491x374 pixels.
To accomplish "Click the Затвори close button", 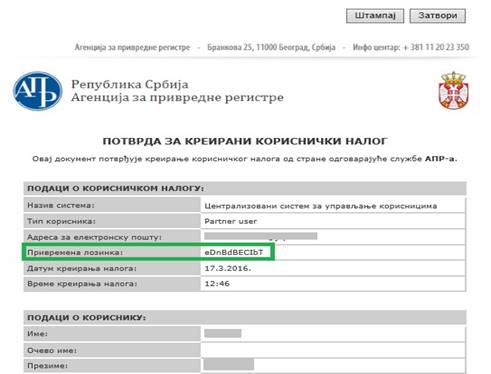I will click(438, 16).
